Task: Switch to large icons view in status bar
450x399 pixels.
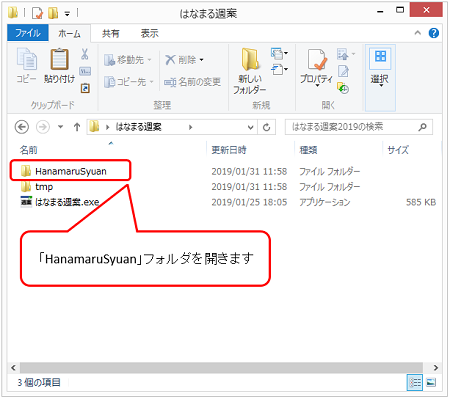Action: click(x=431, y=382)
